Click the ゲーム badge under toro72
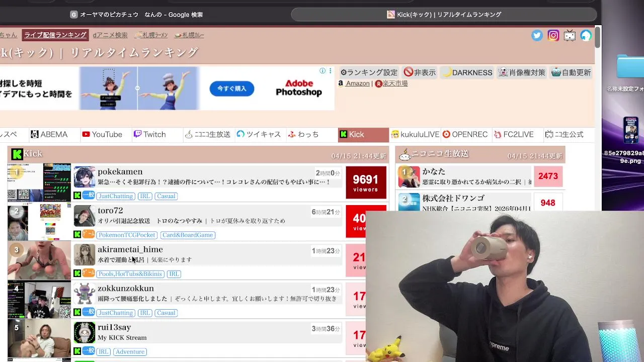 pyautogui.click(x=89, y=234)
